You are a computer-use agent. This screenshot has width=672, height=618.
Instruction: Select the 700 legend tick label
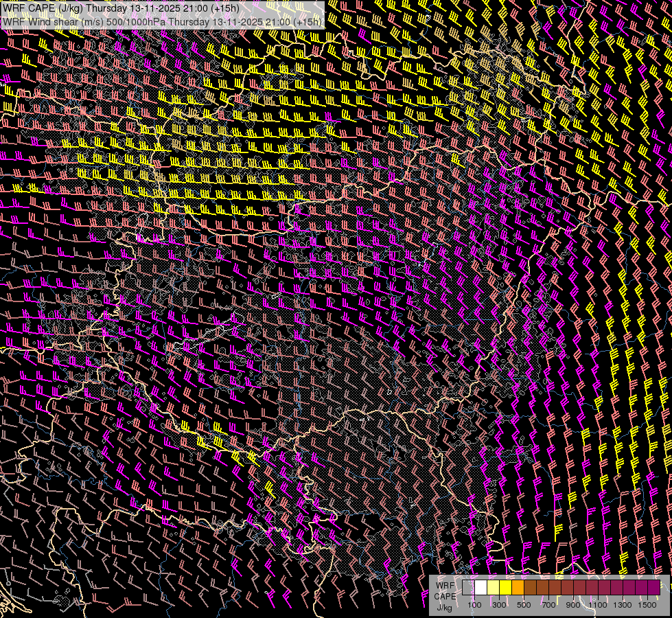tap(548, 605)
